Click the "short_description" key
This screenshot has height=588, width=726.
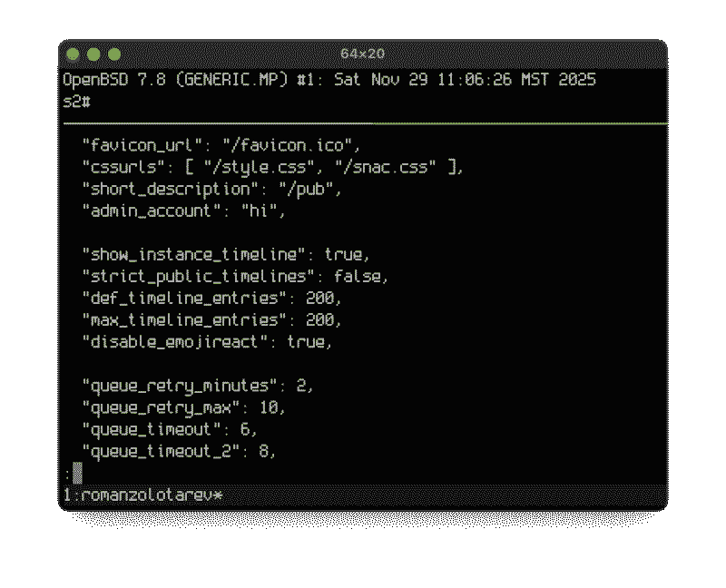[165, 189]
